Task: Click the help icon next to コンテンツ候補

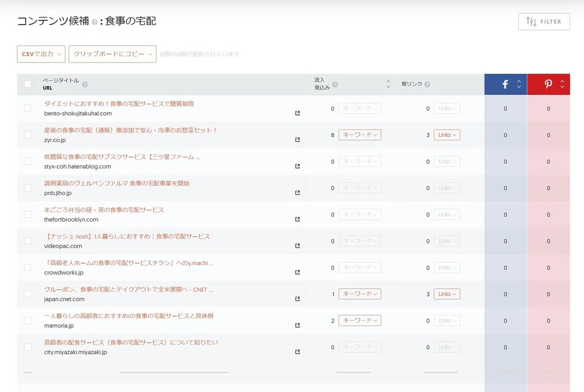Action: pos(94,22)
